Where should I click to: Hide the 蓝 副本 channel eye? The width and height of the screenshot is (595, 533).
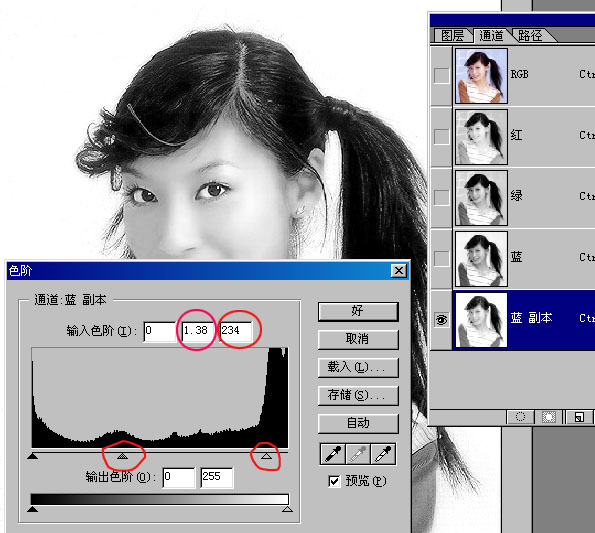click(441, 320)
